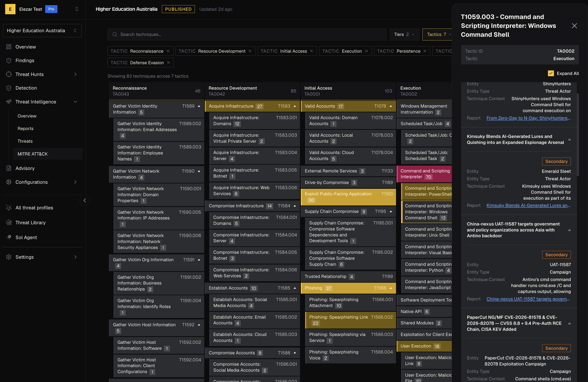Go to the Detection page
This screenshot has height=382, width=588.
26,88
